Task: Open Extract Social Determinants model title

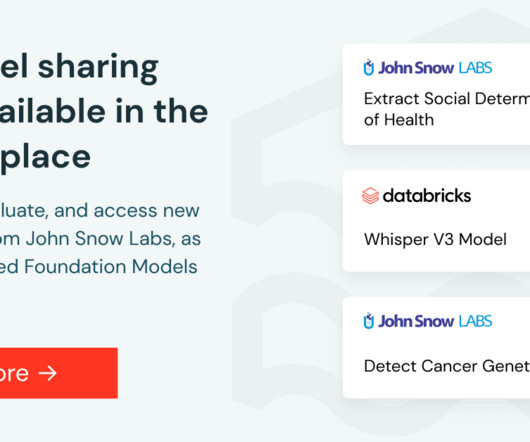Action: point(447,99)
